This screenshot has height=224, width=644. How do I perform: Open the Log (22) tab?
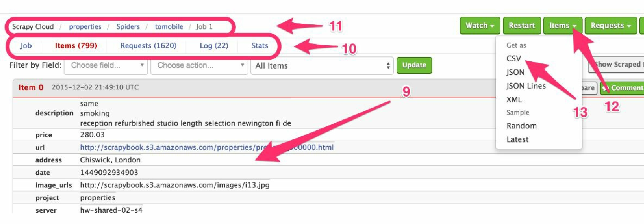click(214, 46)
